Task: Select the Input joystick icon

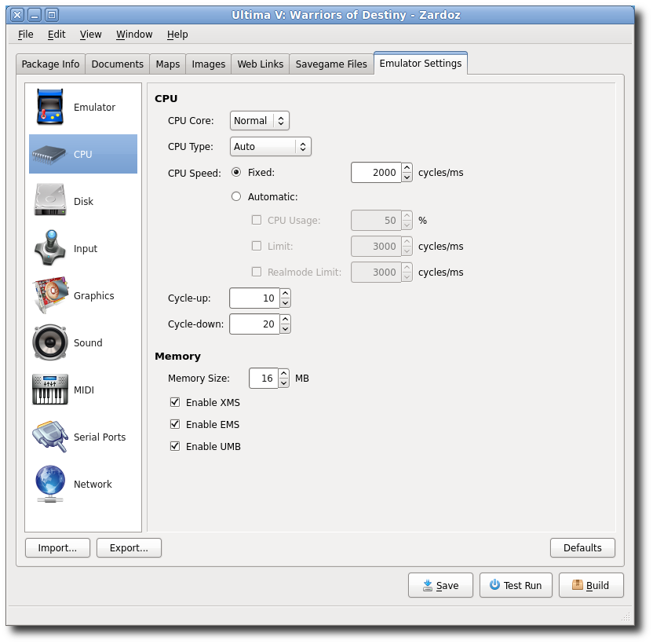Action: pos(49,248)
